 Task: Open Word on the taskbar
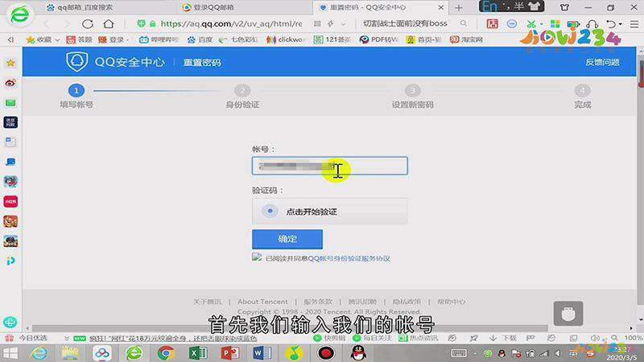[x=262, y=353]
